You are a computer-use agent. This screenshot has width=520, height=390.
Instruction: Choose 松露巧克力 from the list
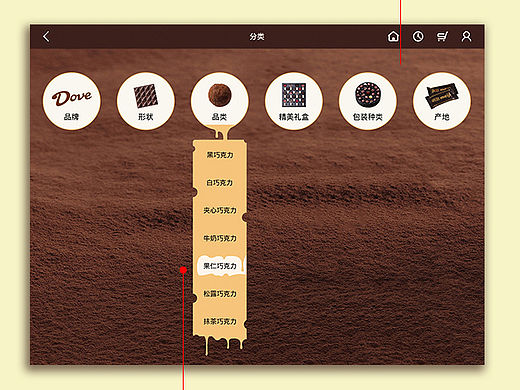[220, 294]
